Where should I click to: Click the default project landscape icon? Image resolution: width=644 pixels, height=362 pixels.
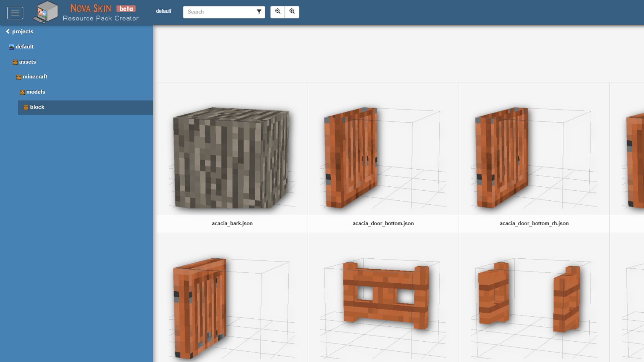click(11, 47)
